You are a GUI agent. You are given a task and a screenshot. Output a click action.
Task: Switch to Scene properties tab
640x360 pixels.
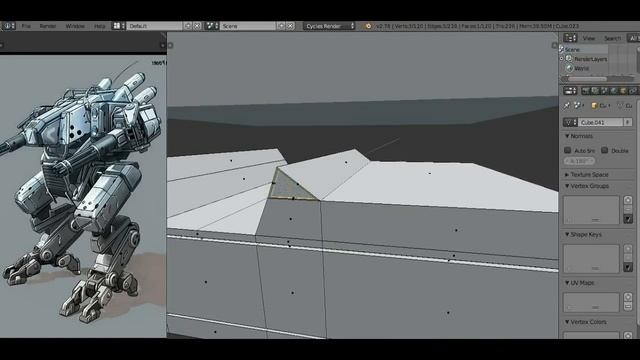[604, 91]
